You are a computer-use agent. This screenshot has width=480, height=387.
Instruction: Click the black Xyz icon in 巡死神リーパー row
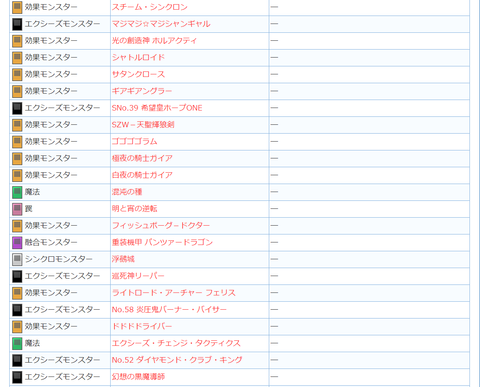[17, 276]
